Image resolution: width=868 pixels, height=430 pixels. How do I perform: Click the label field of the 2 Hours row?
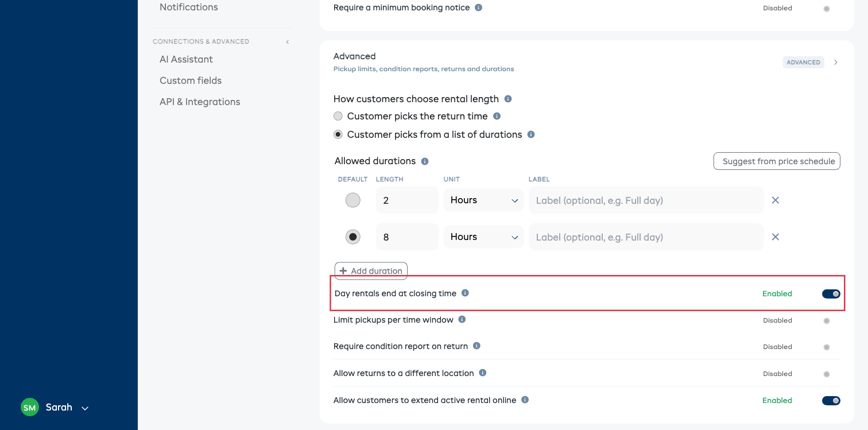(x=646, y=200)
